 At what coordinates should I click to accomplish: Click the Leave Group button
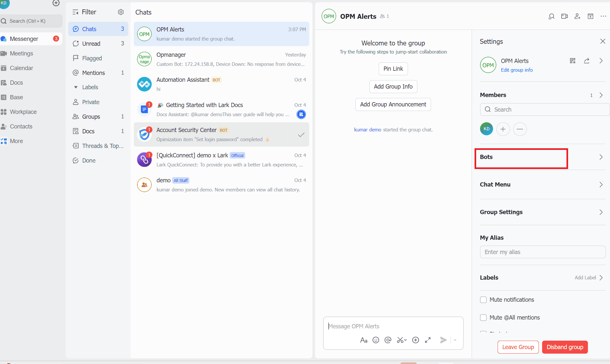(x=518, y=347)
